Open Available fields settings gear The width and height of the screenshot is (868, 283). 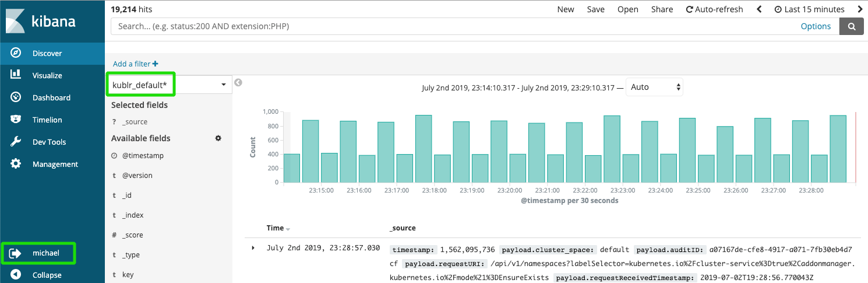point(218,138)
